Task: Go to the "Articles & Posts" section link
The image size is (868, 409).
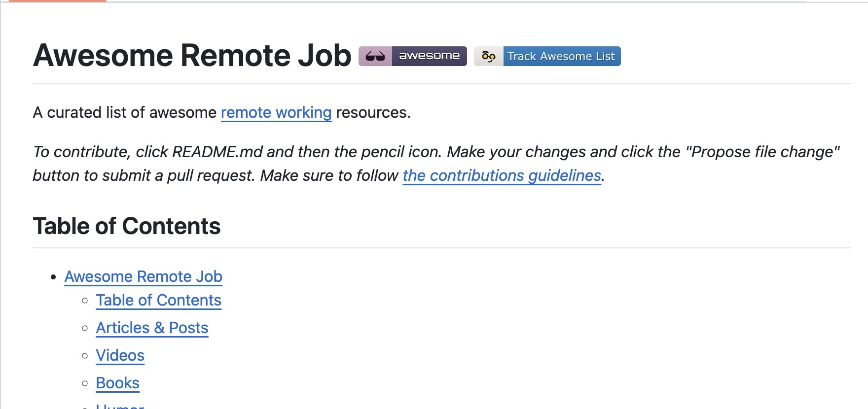Action: pyautogui.click(x=152, y=328)
